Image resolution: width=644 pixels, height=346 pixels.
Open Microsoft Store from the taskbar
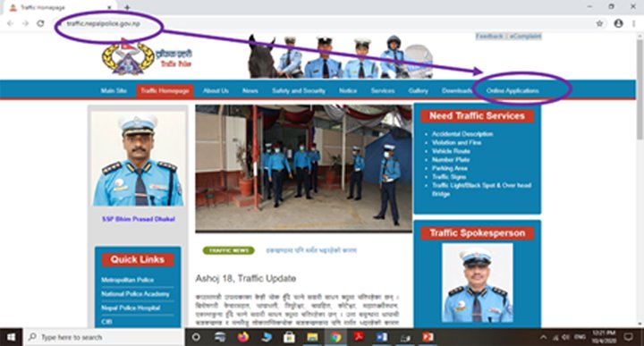289,337
